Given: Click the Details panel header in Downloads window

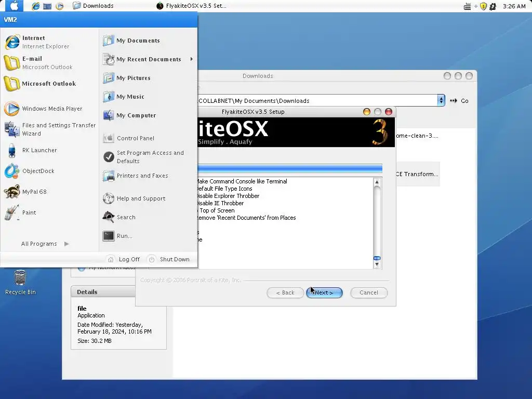Looking at the screenshot, I should tap(103, 292).
